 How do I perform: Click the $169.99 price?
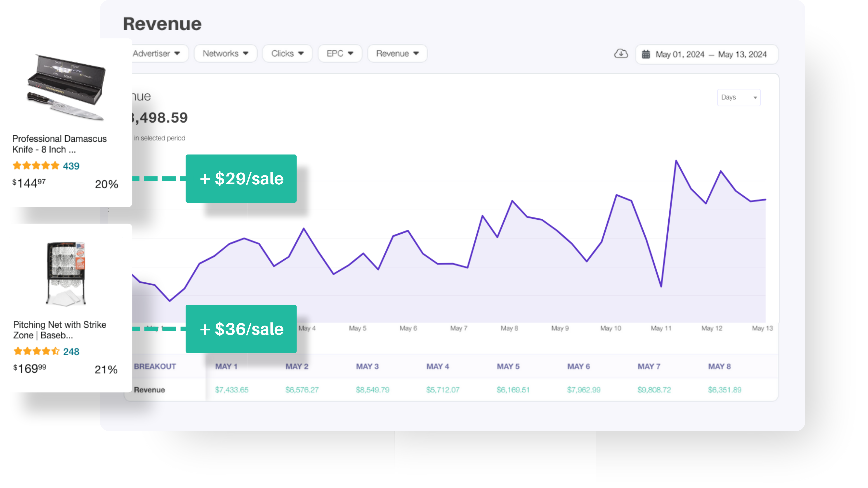(30, 368)
